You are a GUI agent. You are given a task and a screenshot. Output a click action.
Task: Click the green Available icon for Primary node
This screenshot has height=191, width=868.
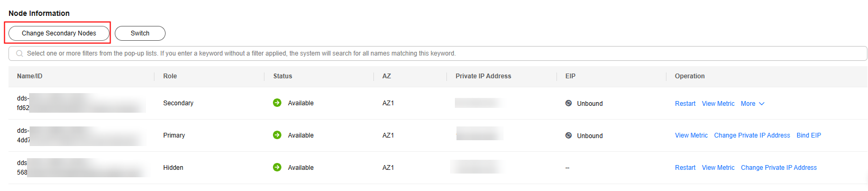point(277,135)
